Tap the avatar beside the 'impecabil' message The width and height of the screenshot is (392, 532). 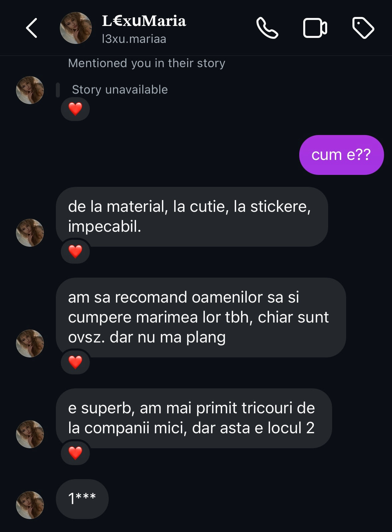(30, 232)
